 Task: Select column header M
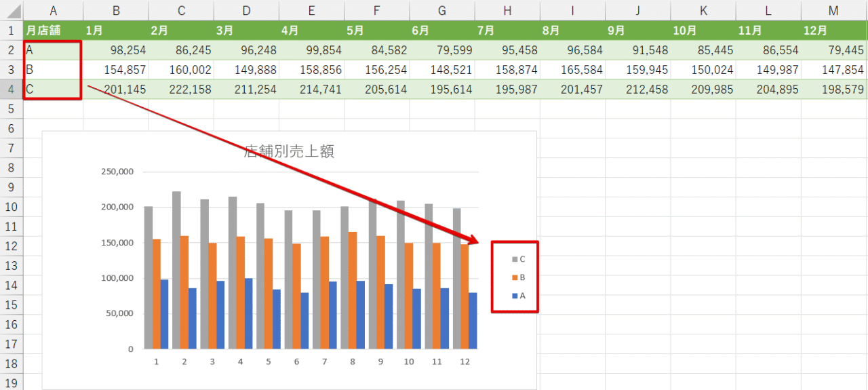[833, 10]
